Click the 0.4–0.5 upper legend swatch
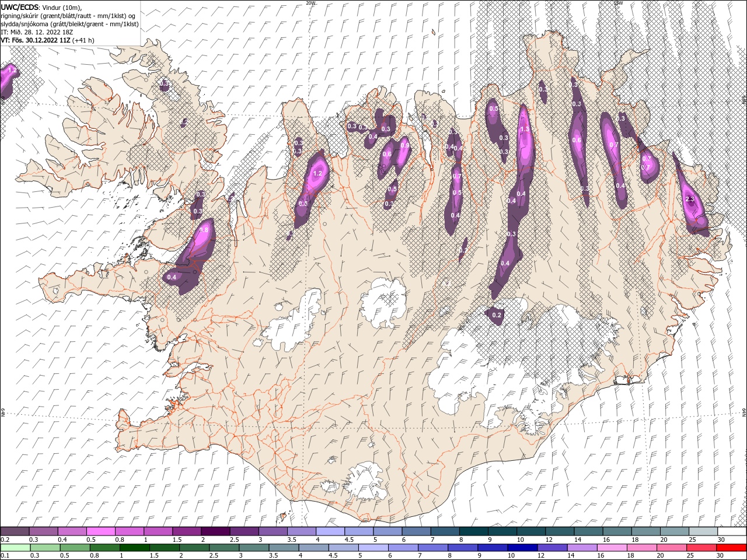The image size is (747, 560). [x=72, y=532]
